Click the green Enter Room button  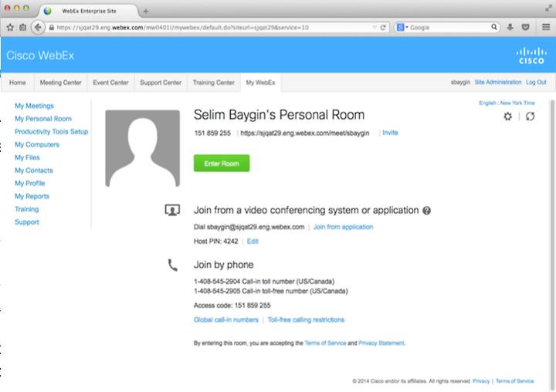222,164
